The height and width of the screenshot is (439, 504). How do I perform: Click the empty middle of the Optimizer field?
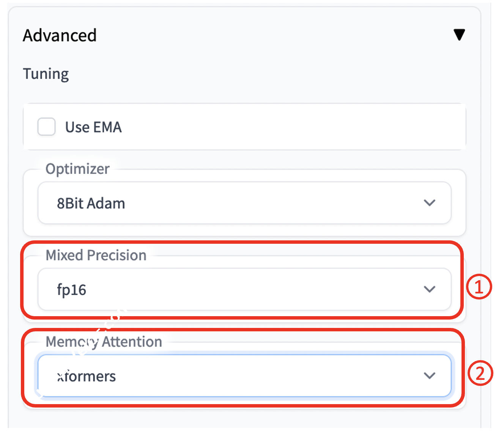266,203
